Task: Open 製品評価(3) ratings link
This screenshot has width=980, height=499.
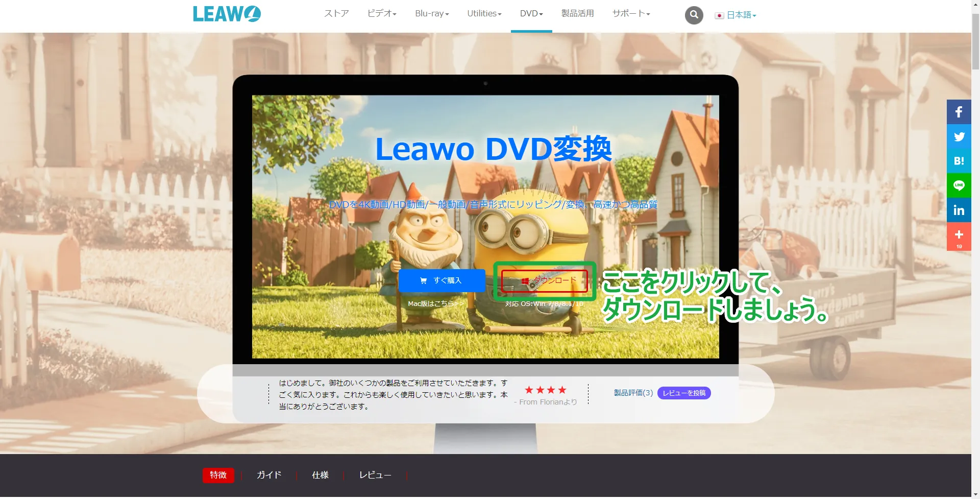Action: (633, 393)
